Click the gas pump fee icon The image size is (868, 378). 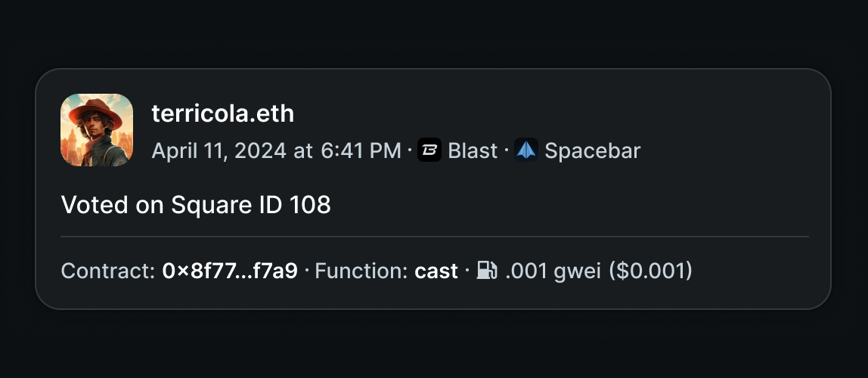coord(487,271)
